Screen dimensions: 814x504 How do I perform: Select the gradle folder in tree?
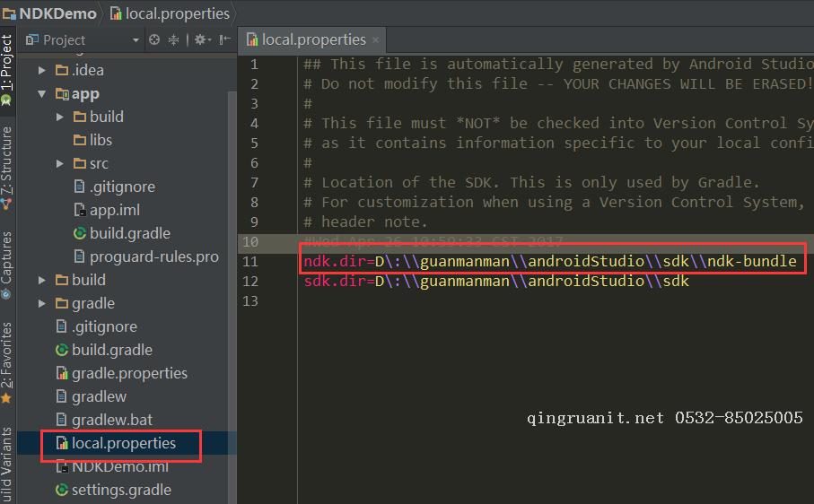85,304
